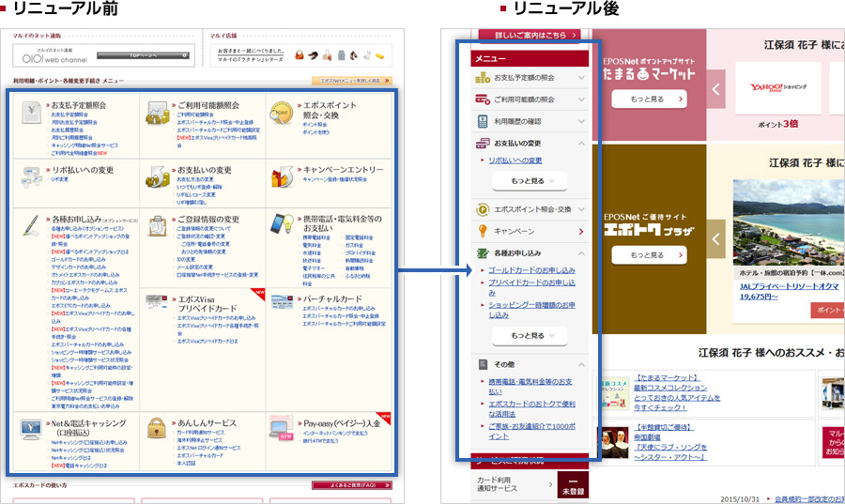The width and height of the screenshot is (845, 504).
Task: Open the ご家族・お友達紹介で1000ポイント link
Action: click(x=532, y=432)
